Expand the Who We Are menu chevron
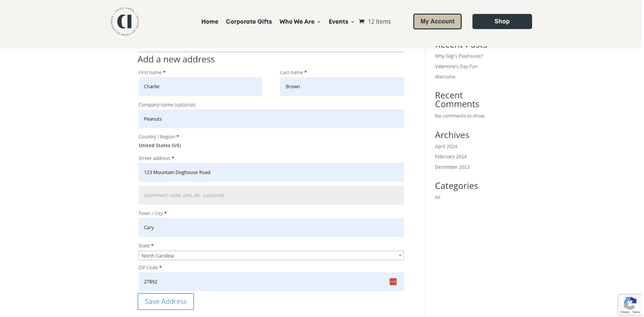The width and height of the screenshot is (644, 317). point(319,22)
